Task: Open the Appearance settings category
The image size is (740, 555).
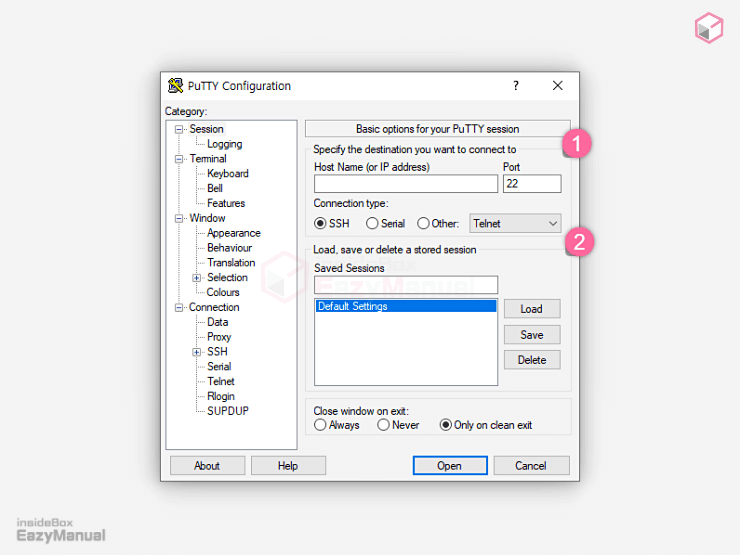Action: [234, 233]
